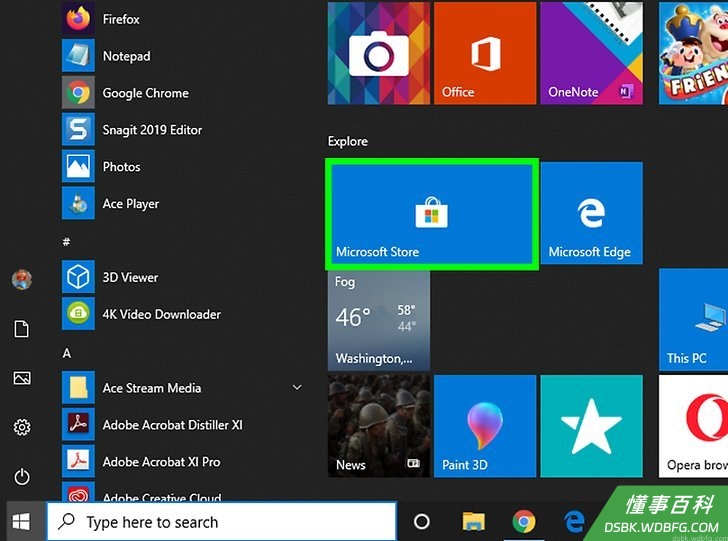
Task: Open Chrome from the taskbar
Action: (524, 521)
